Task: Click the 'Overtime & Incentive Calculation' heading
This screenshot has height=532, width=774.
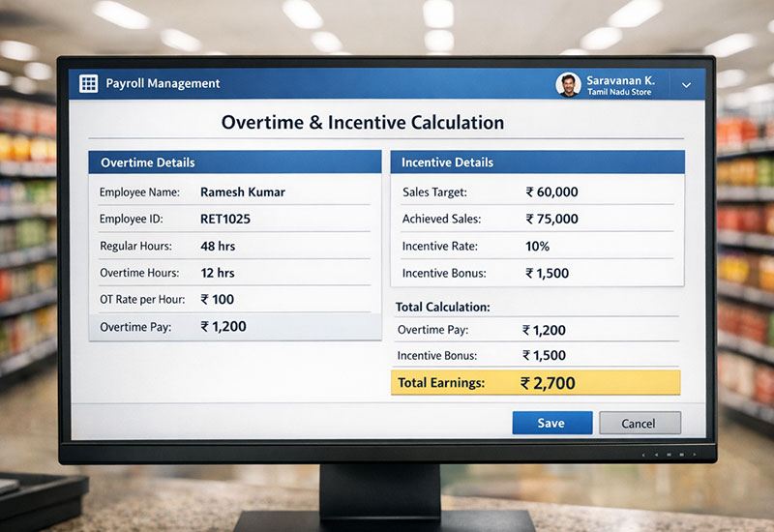Action: pyautogui.click(x=363, y=123)
